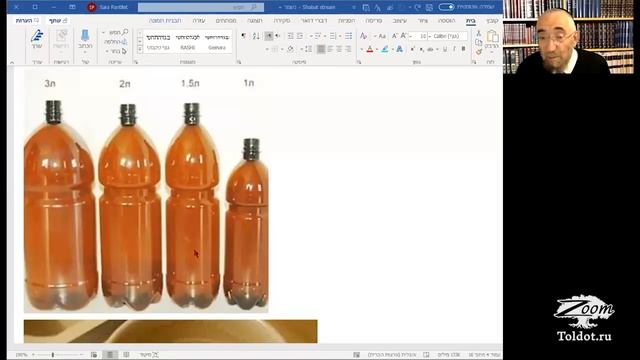Apply superscript formatting
Viewport: 640px width, 360px height.
413,49
